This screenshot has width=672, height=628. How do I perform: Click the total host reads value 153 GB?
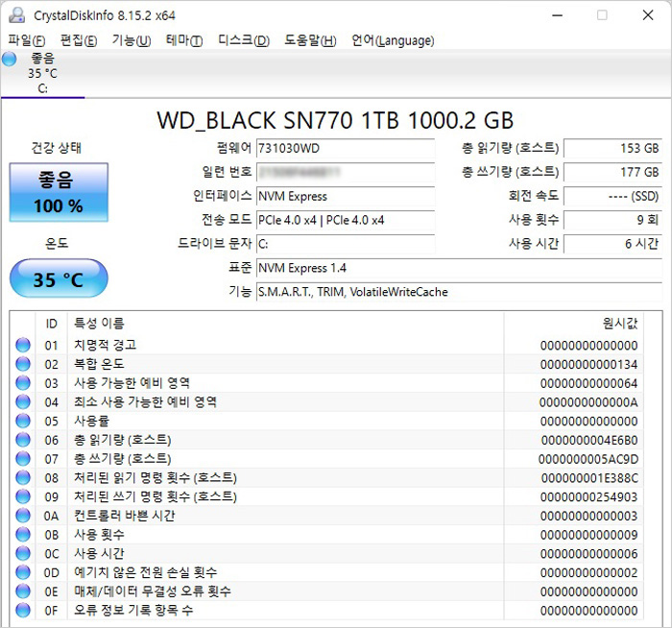tap(612, 149)
